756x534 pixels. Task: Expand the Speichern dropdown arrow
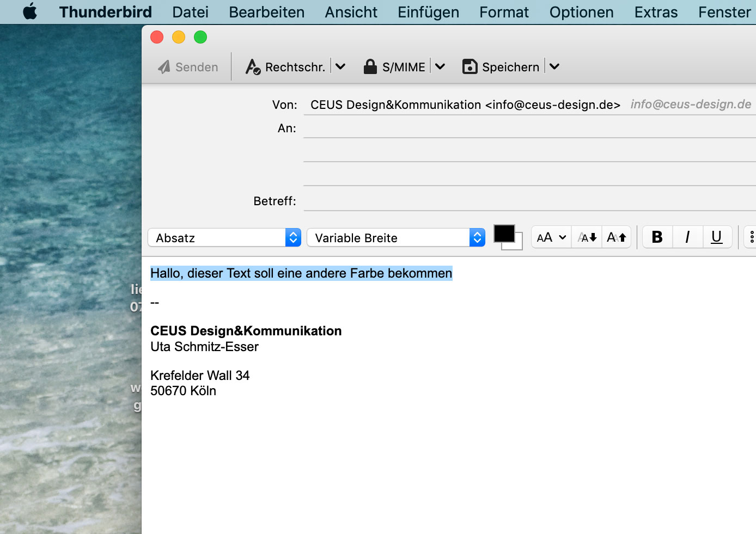tap(554, 67)
